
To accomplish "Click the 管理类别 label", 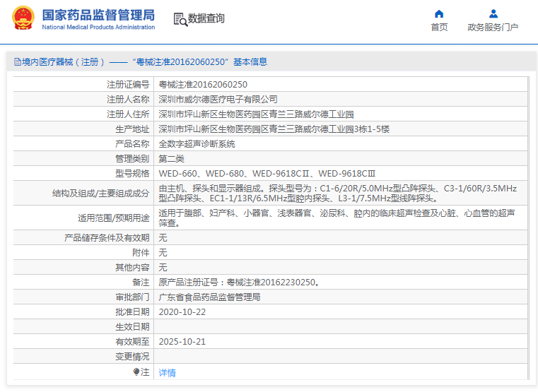I will point(132,159).
